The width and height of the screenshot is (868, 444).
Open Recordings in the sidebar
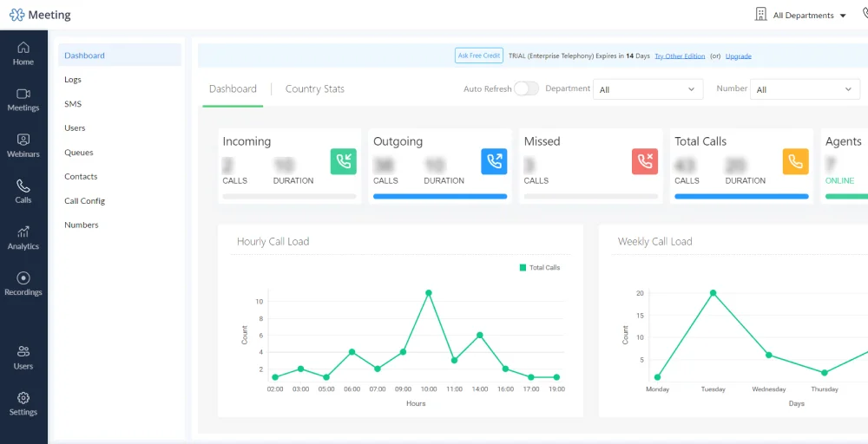[x=23, y=284]
